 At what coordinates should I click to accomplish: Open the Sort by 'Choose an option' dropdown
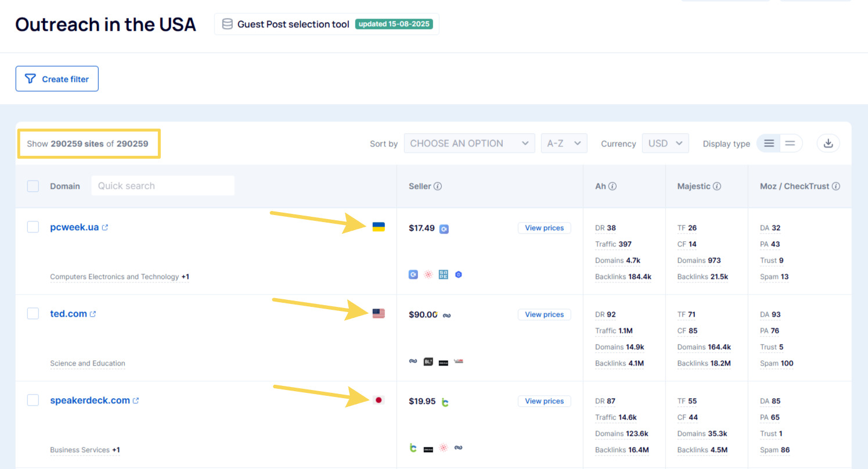469,144
